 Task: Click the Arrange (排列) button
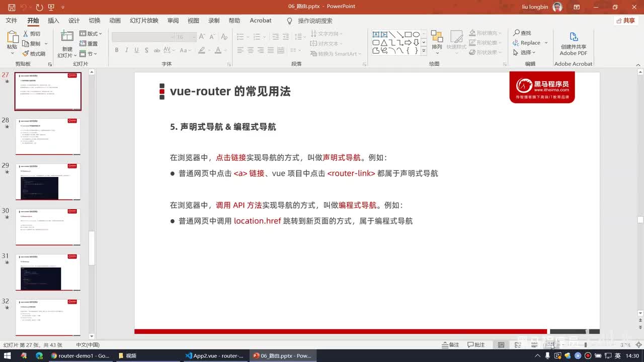(437, 42)
